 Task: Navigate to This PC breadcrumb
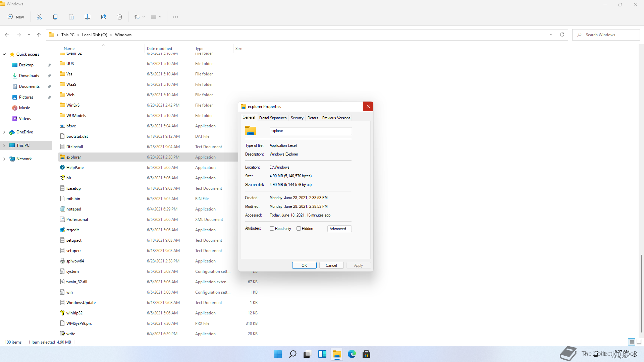point(68,35)
